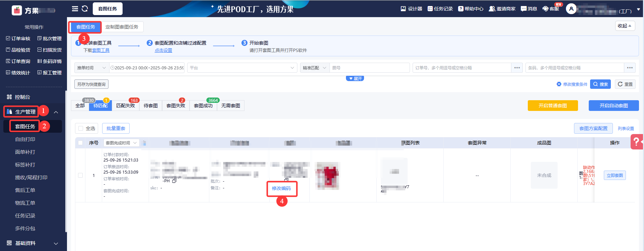Click 收起 to collapse the guide
This screenshot has width=644, height=251.
(x=625, y=26)
